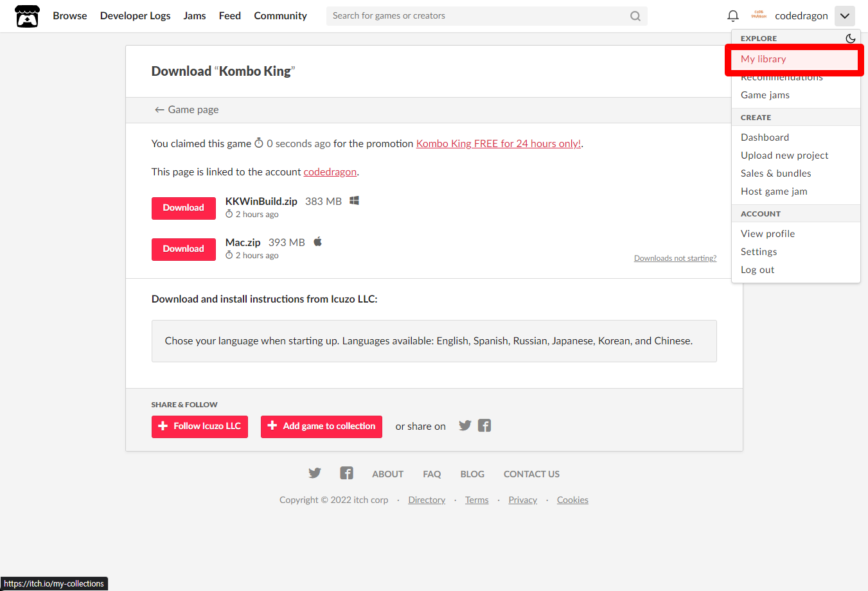Open the Browse menu

point(70,16)
